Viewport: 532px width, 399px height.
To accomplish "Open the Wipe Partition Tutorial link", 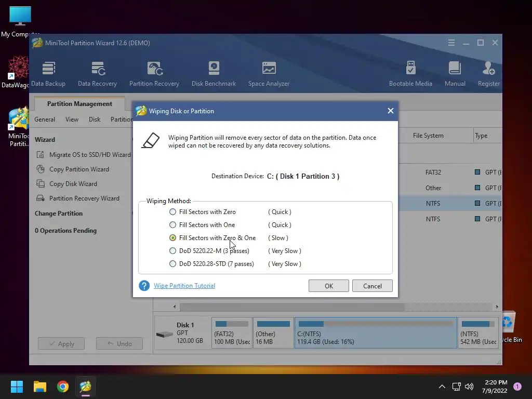I will click(x=184, y=286).
